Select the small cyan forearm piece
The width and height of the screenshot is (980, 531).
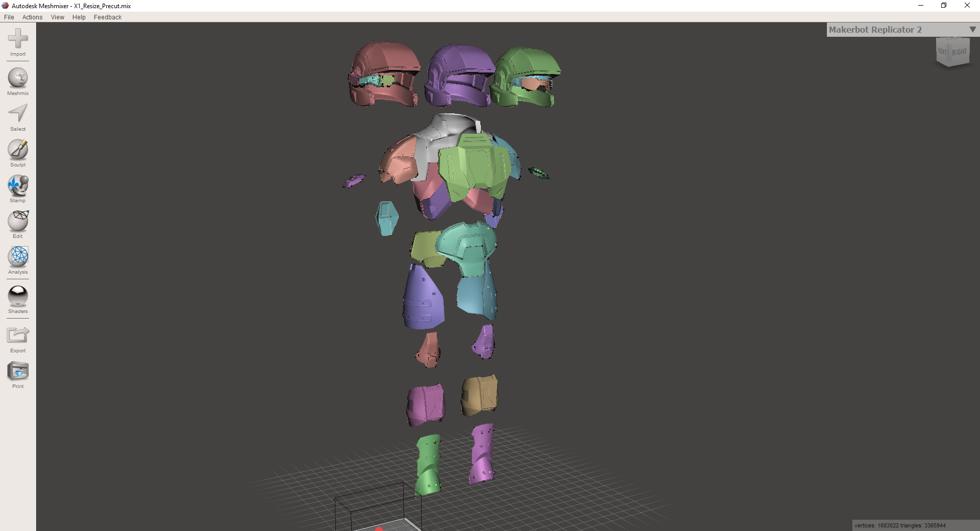pyautogui.click(x=386, y=218)
